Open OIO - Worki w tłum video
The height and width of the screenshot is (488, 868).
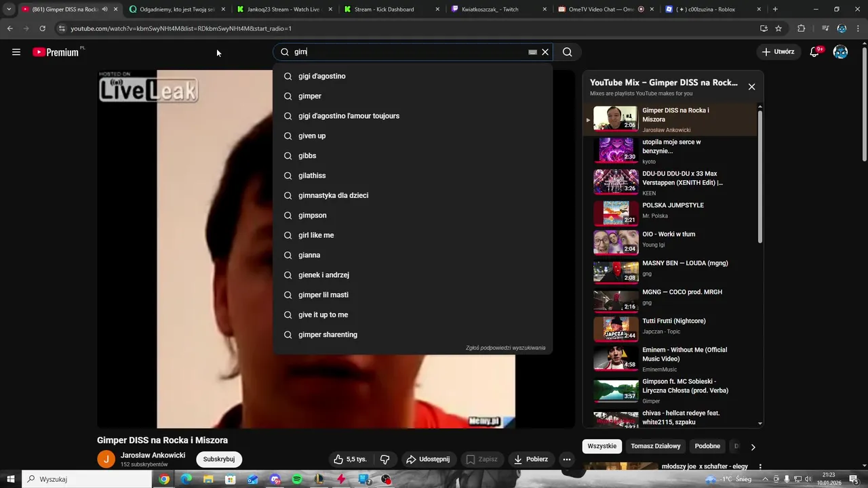point(671,241)
